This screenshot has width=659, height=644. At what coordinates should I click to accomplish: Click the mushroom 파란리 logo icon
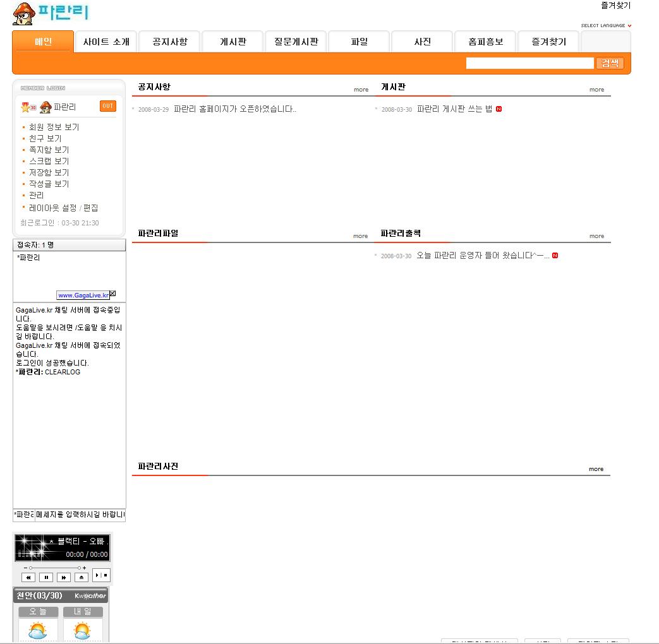click(x=23, y=13)
